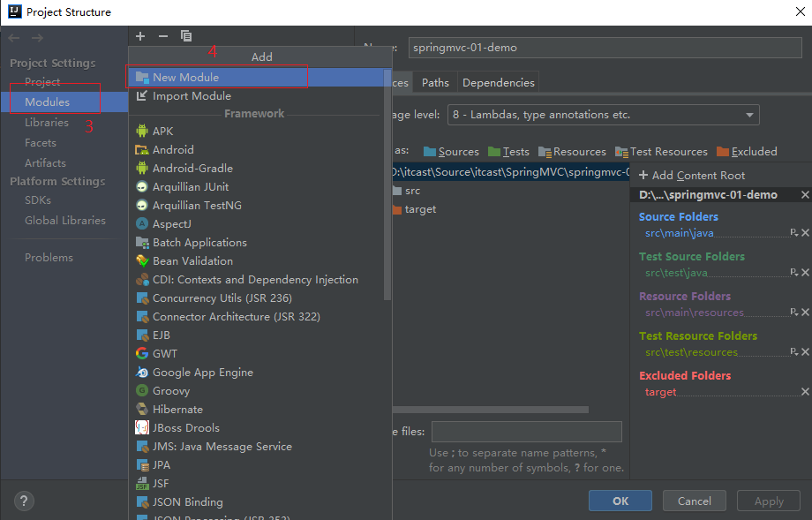This screenshot has height=520, width=812.
Task: Remove the springmvc-01-demo content root
Action: pos(805,194)
